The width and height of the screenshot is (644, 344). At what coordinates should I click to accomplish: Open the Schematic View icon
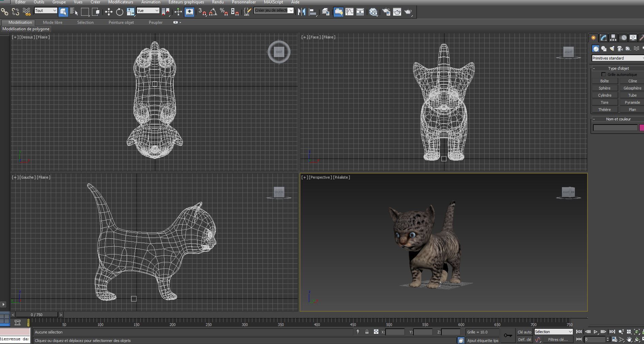pyautogui.click(x=360, y=12)
